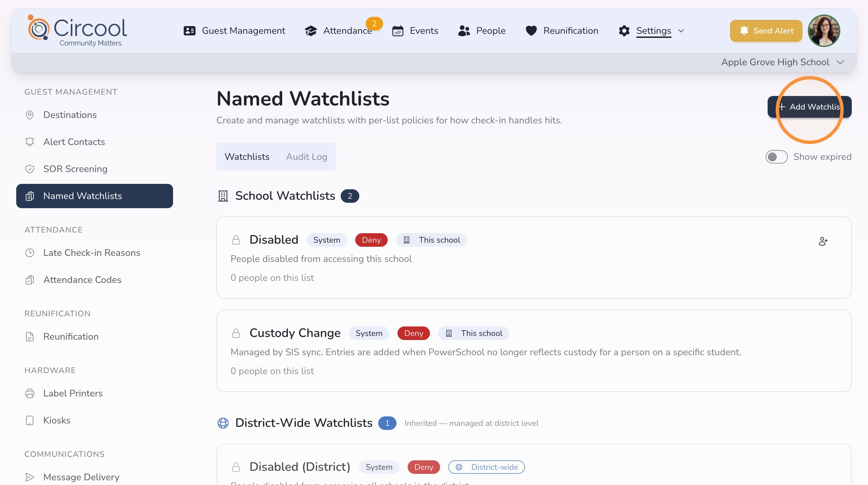
Task: Click the District-wide badge
Action: coord(486,467)
